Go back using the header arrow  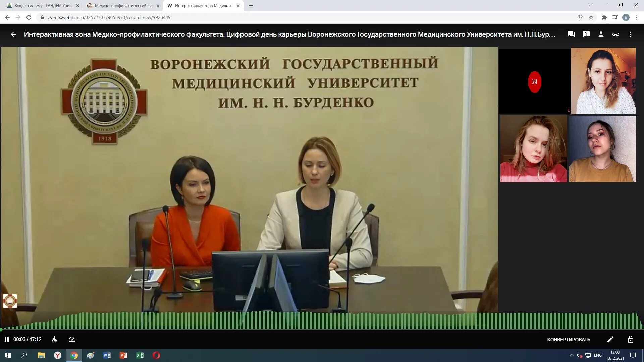pyautogui.click(x=13, y=34)
